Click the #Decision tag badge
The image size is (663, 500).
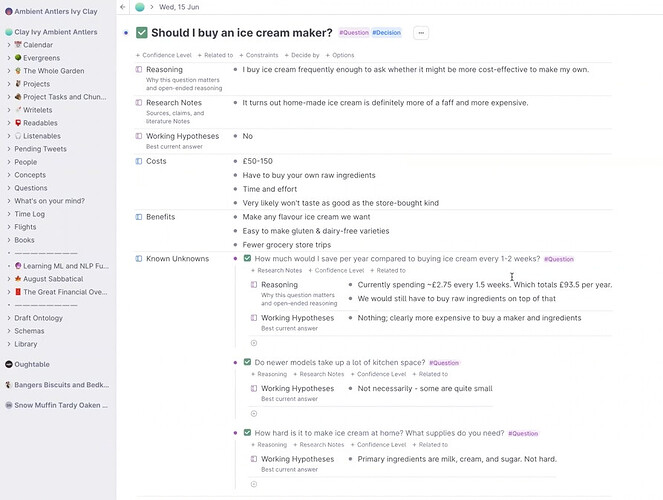(386, 33)
